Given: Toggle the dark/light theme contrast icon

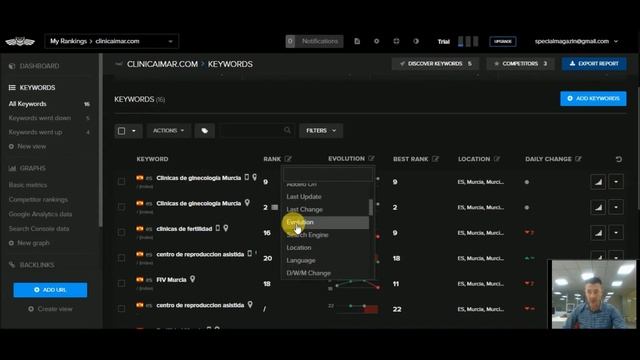Looking at the screenshot, I should coord(416,41).
